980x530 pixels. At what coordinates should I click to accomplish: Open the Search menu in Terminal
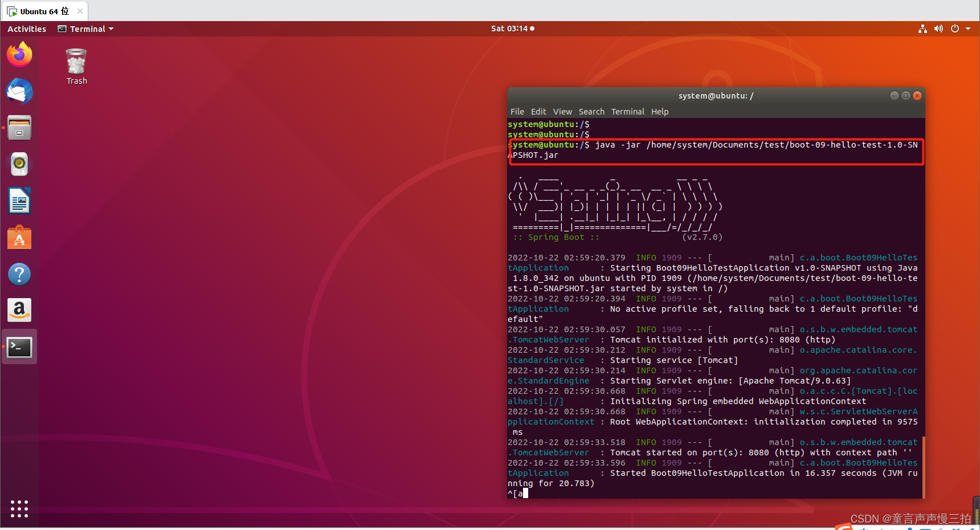pos(591,111)
